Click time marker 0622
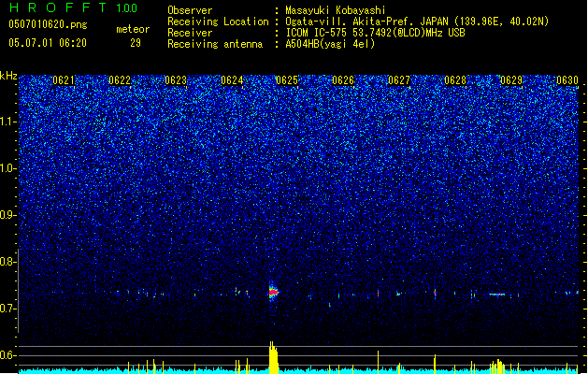The height and width of the screenshot is (374, 588). pos(120,80)
